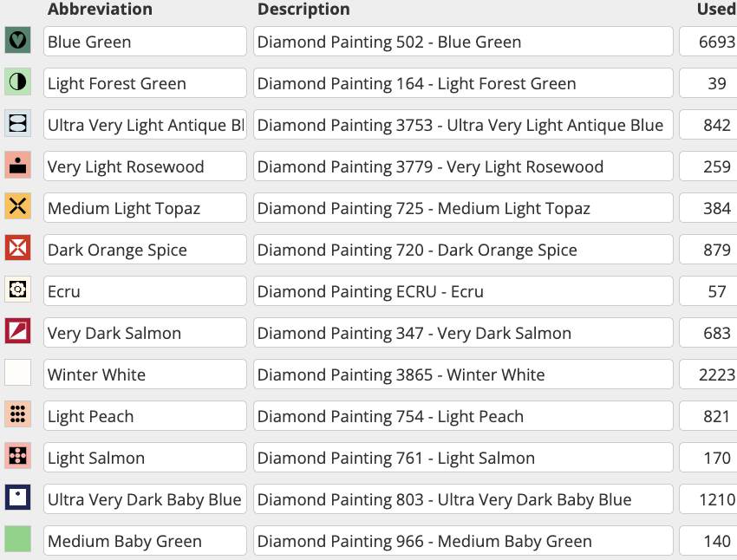Select the Light Forest Green half-circle symbol
The image size is (737, 560).
tap(17, 82)
